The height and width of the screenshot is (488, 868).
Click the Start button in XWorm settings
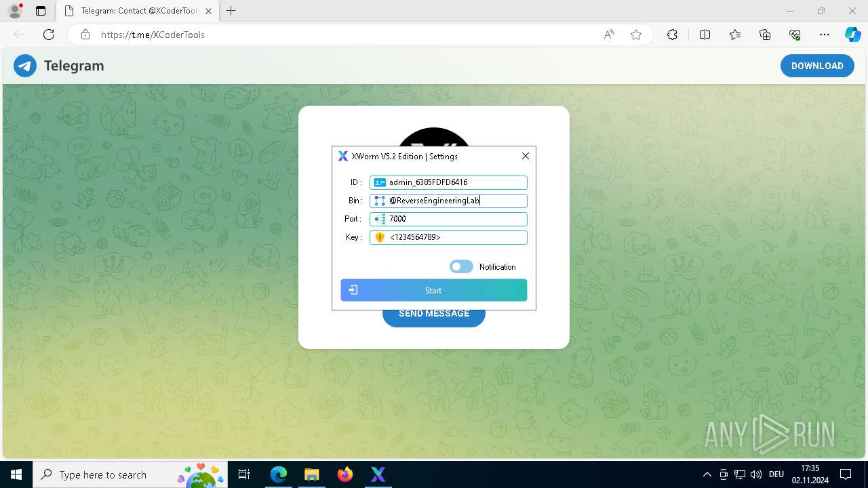click(434, 290)
